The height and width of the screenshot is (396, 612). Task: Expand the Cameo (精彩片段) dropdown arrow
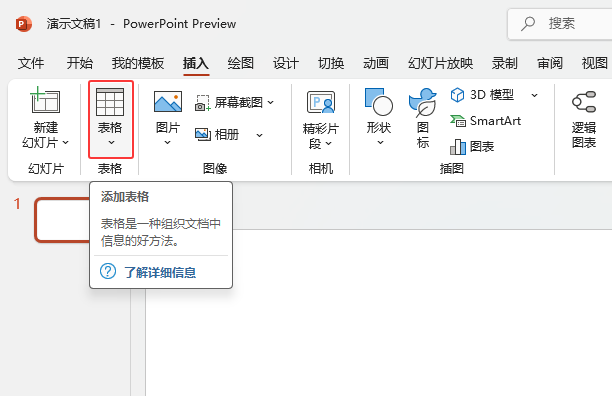[329, 144]
